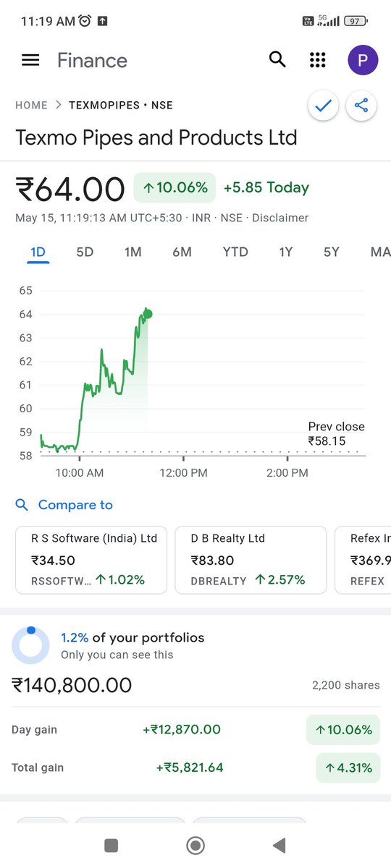Select the 5D chart range tab
The image size is (391, 868).
click(85, 252)
